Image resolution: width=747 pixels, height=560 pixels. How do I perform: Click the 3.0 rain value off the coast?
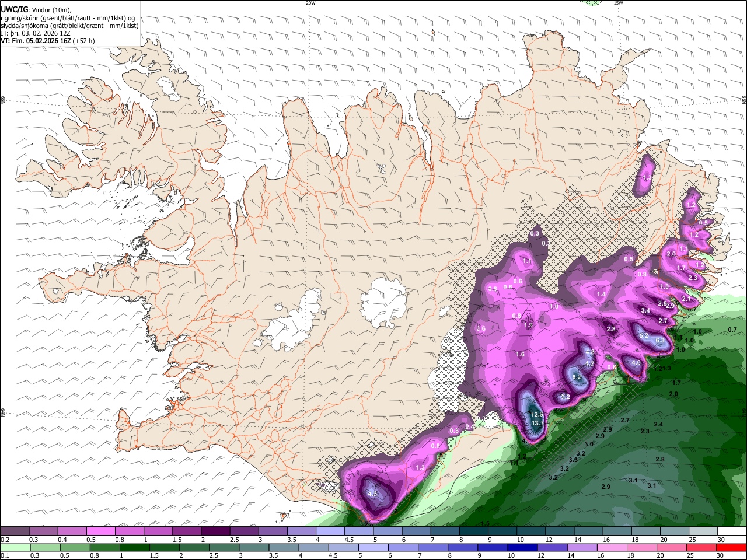click(x=589, y=444)
